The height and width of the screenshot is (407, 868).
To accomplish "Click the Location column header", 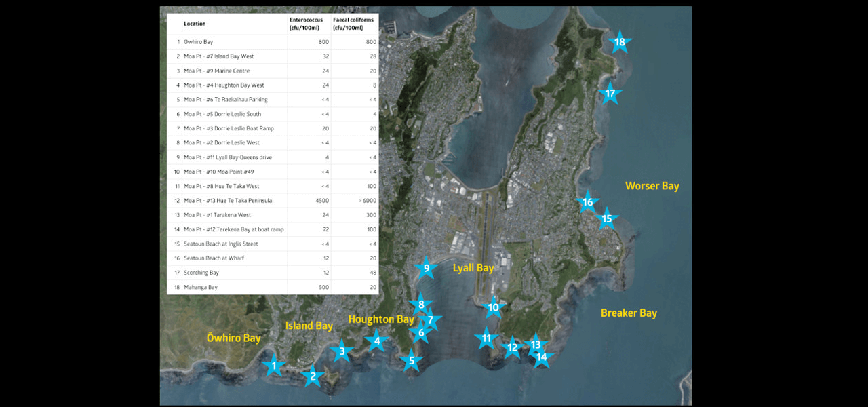I will point(195,24).
